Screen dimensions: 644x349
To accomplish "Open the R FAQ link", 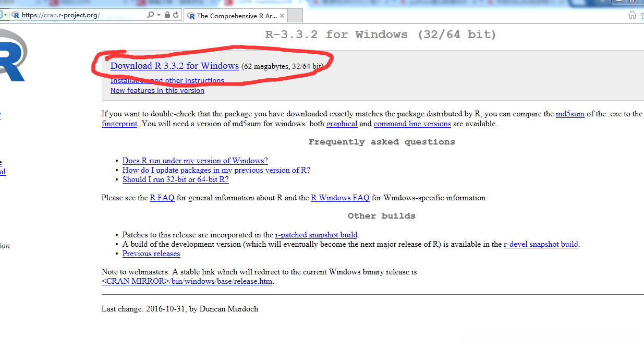I will (162, 198).
